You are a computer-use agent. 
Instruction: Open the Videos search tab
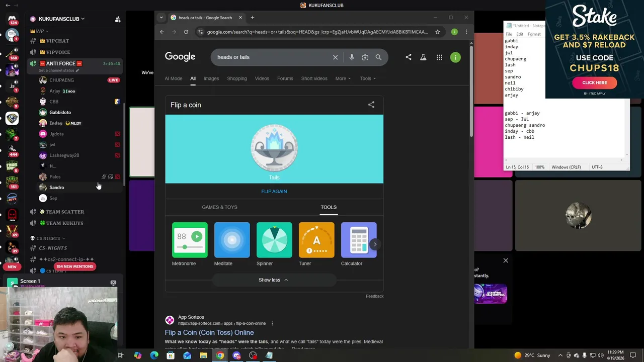coord(262,78)
